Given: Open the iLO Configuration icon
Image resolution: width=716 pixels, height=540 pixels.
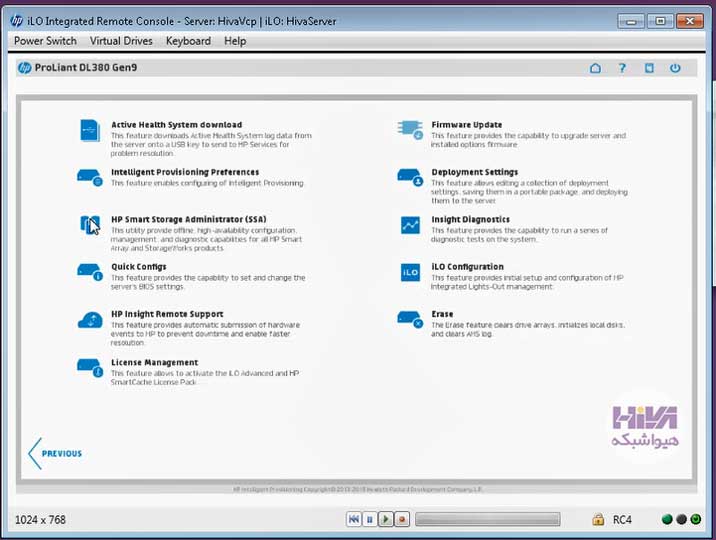Looking at the screenshot, I should point(410,273).
